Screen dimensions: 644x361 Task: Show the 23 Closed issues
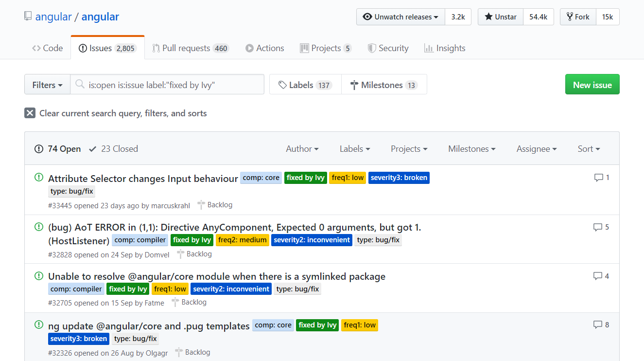pyautogui.click(x=114, y=149)
